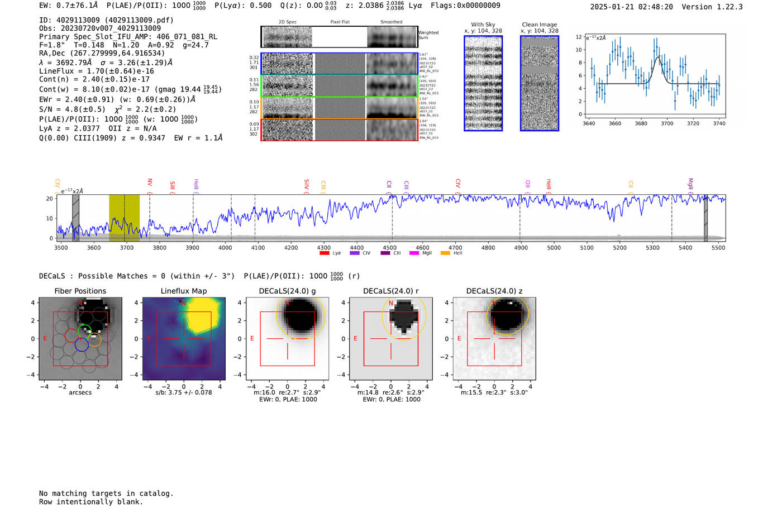This screenshot has height=532, width=782.
Task: Click the 'LyA z = 2.0377' text
Action: pyautogui.click(x=70, y=128)
